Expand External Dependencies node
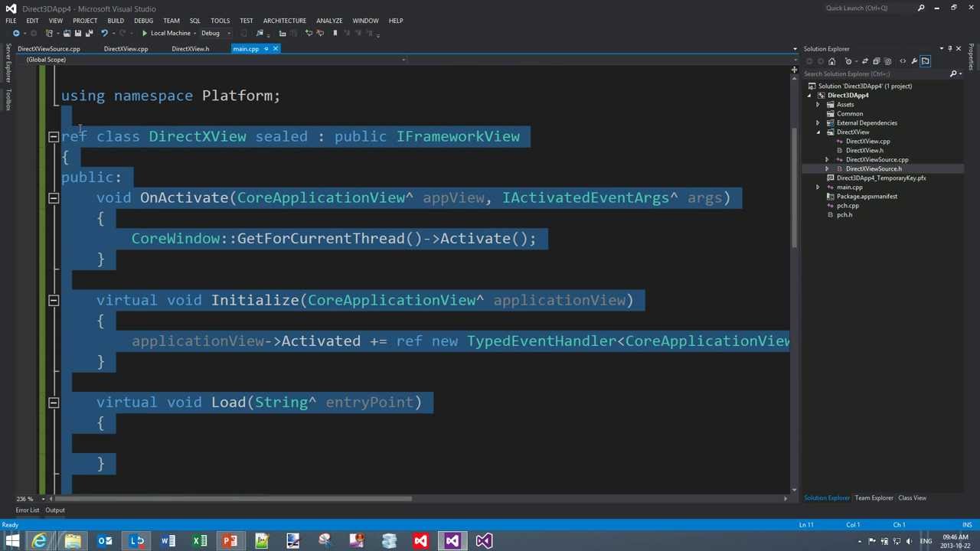The image size is (980, 551). point(818,122)
